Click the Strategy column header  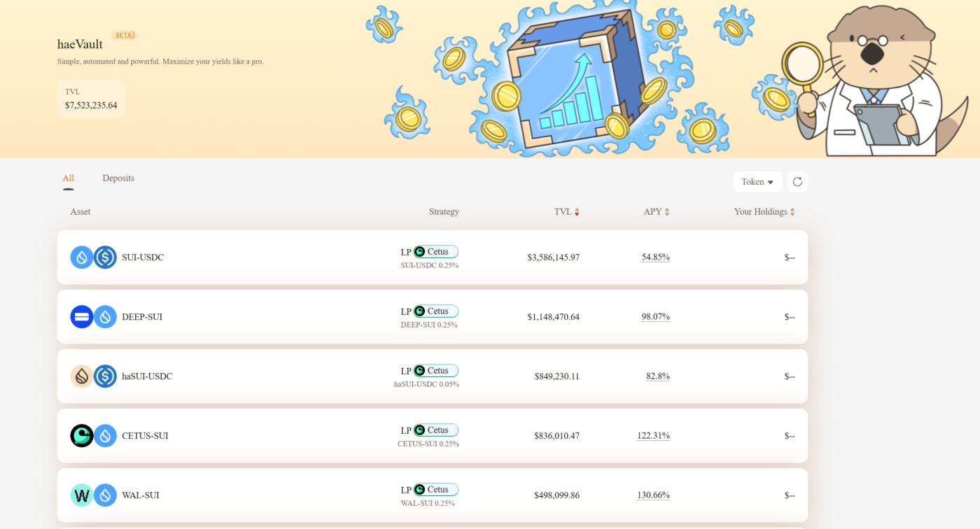pos(444,212)
